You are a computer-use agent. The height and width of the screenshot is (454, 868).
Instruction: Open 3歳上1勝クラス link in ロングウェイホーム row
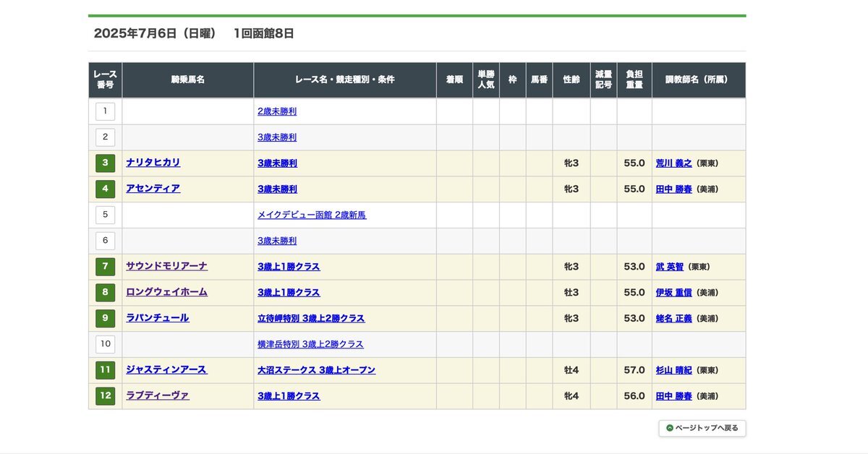tap(289, 293)
